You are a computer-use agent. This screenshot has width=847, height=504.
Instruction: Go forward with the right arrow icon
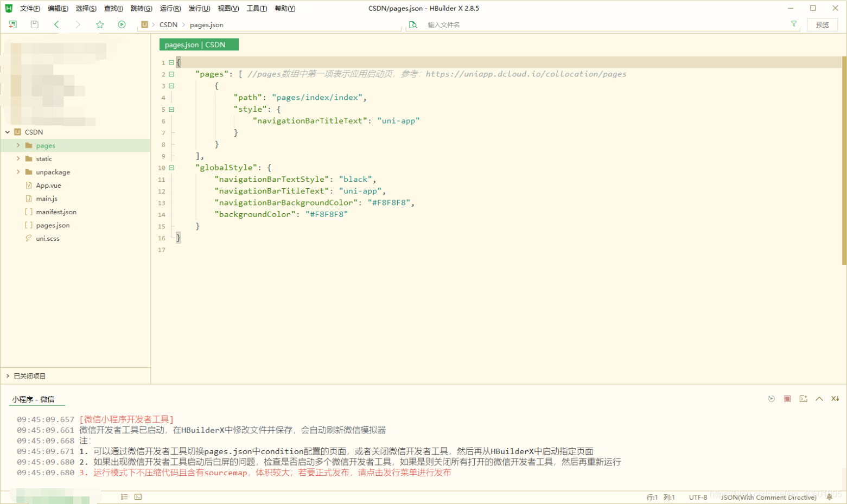pos(78,24)
